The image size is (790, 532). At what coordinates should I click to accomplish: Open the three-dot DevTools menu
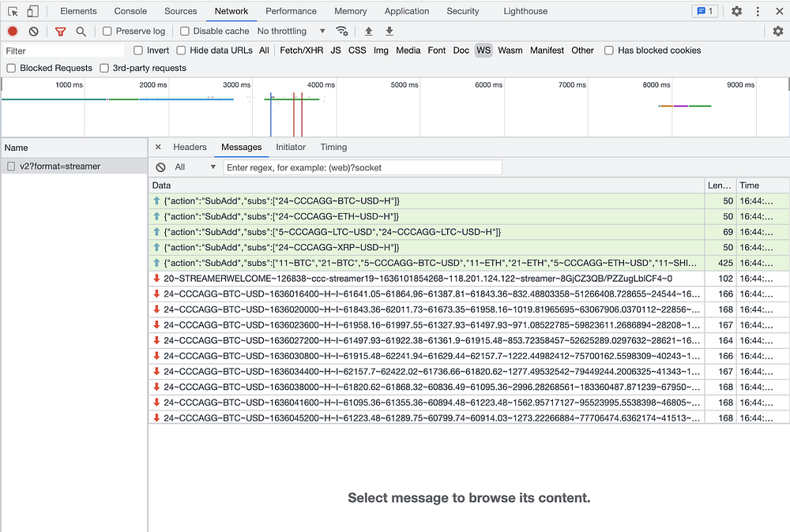click(x=759, y=11)
